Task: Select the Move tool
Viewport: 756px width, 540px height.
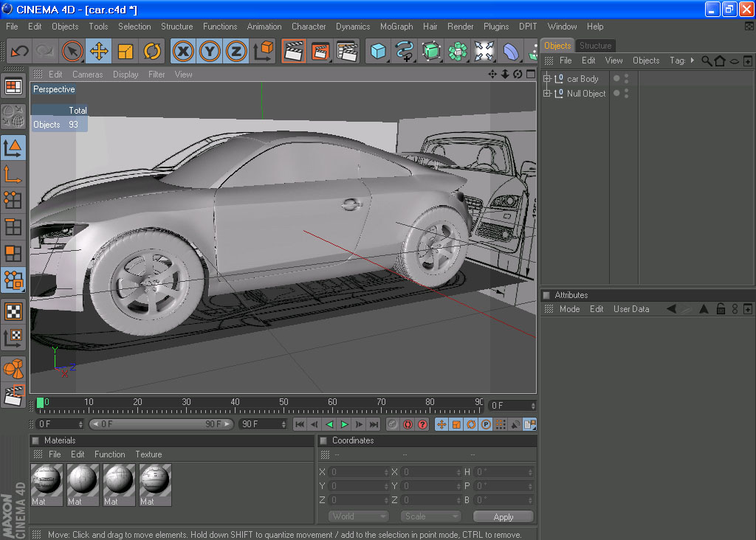Action: click(x=99, y=51)
